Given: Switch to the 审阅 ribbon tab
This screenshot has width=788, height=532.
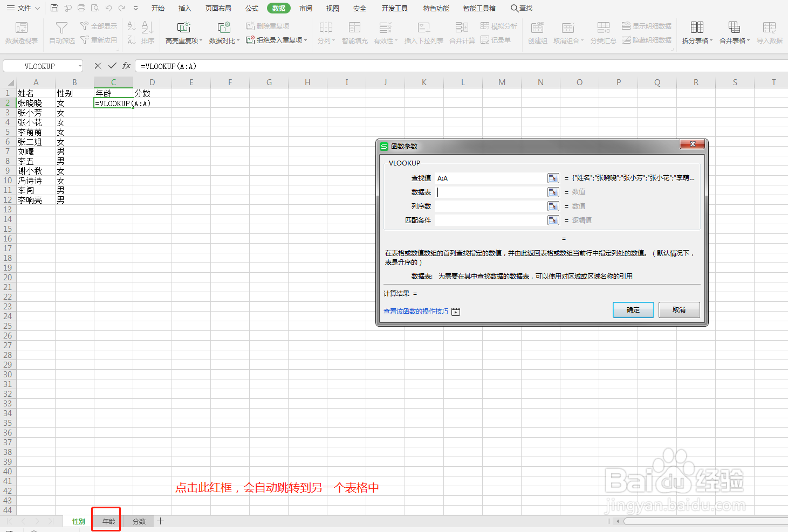Looking at the screenshot, I should (x=306, y=8).
